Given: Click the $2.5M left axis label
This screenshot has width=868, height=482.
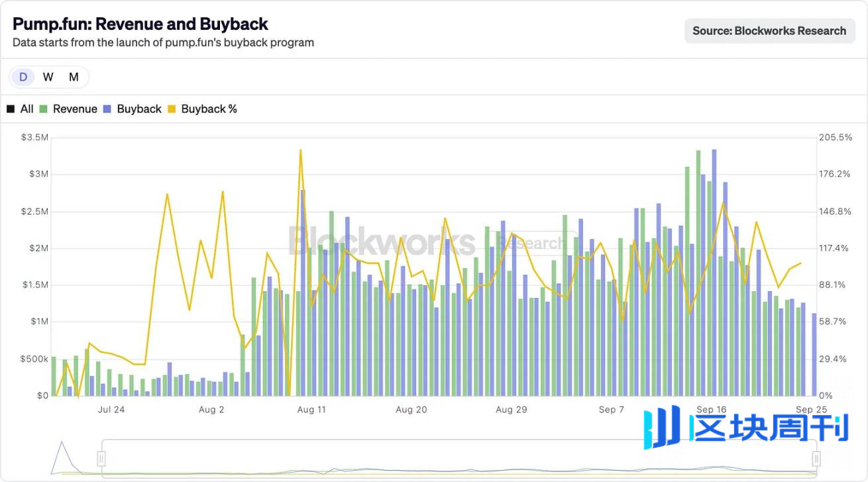Looking at the screenshot, I should point(35,211).
